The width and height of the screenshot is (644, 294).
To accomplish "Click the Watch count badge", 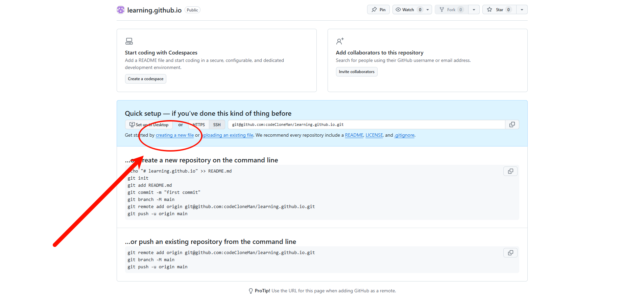I will coord(420,9).
